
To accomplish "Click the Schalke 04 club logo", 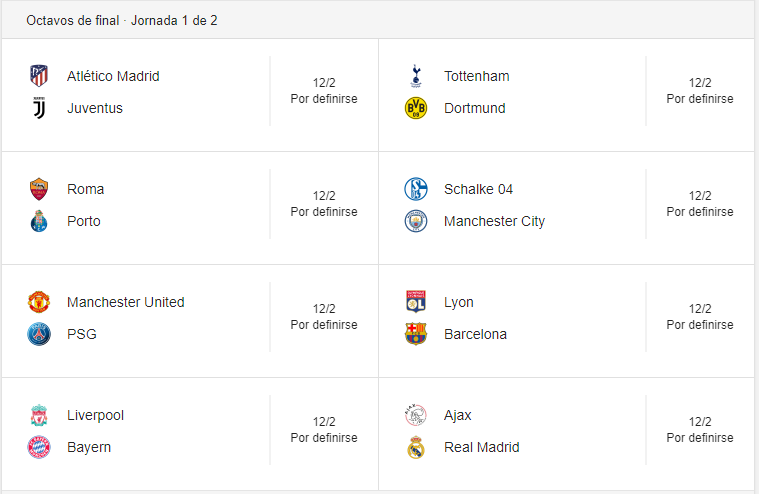I will click(x=415, y=189).
